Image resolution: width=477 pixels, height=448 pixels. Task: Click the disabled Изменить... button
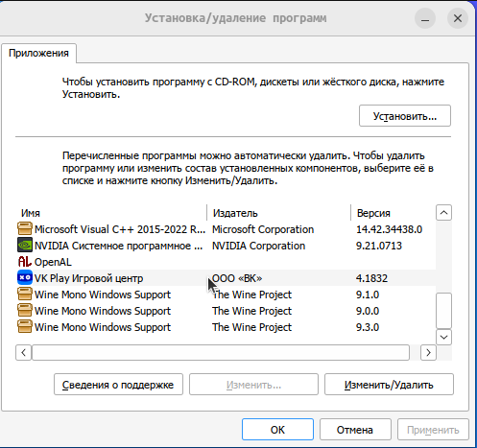point(253,385)
